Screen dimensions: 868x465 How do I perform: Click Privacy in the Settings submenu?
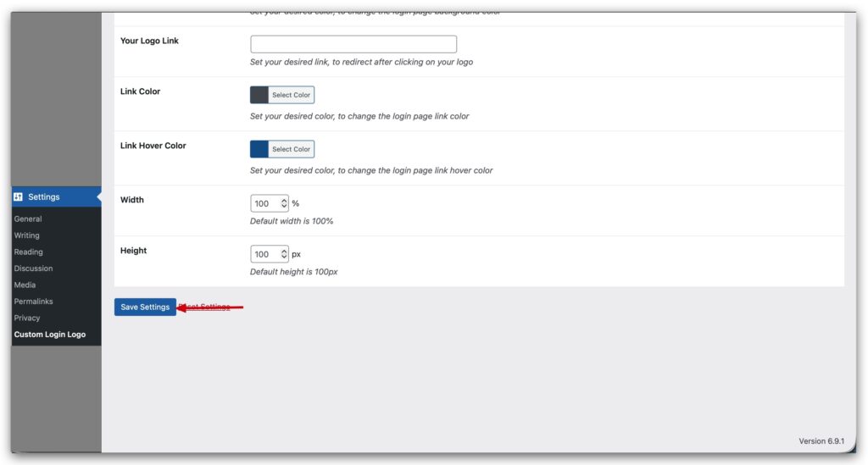[x=27, y=318]
